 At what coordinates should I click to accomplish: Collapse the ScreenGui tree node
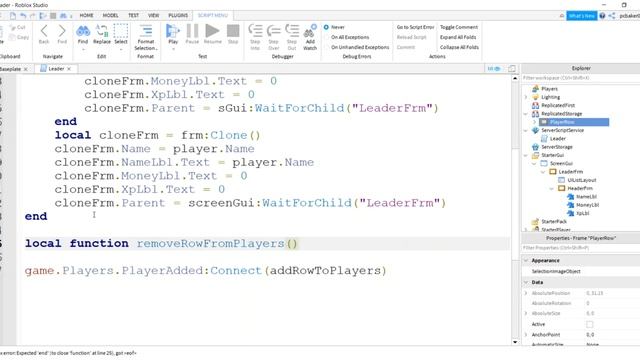(534, 163)
